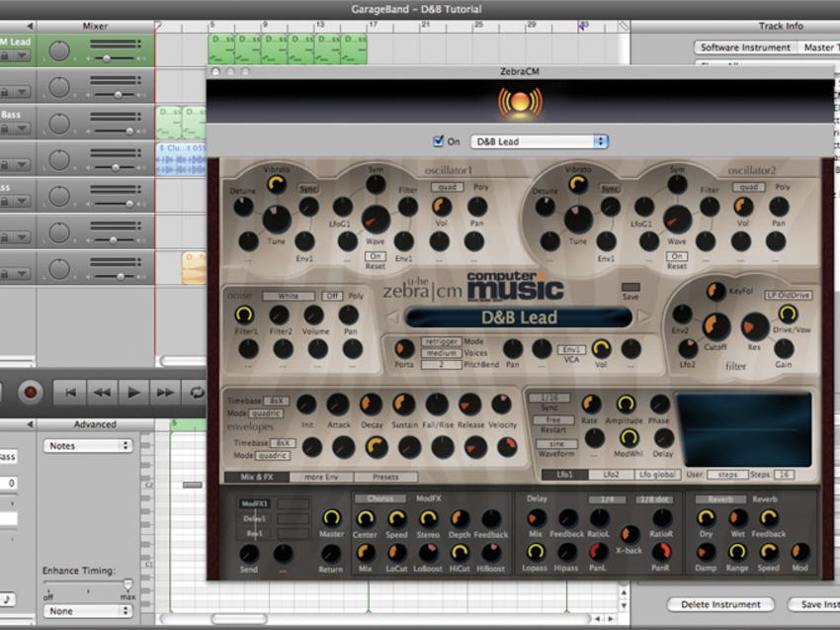Click the rewind transport button
The height and width of the screenshot is (630, 840).
pyautogui.click(x=102, y=393)
